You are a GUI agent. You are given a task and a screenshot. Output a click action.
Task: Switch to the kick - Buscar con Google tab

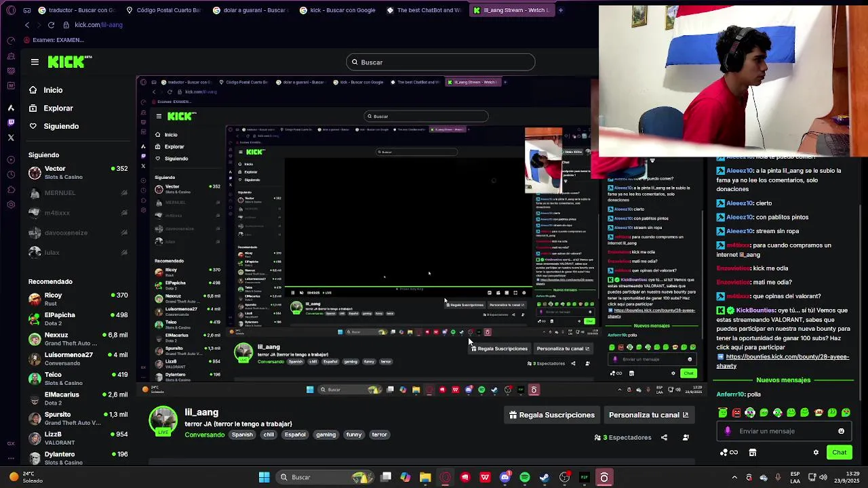pos(337,10)
